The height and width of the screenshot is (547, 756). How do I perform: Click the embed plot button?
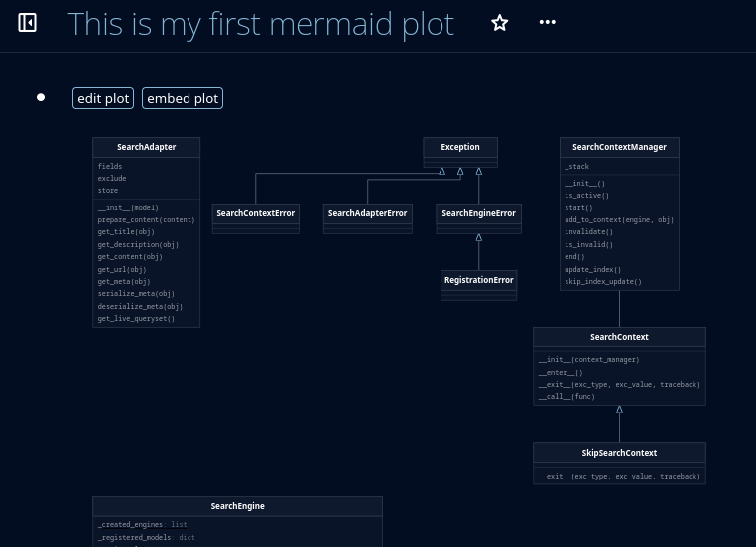(x=183, y=98)
